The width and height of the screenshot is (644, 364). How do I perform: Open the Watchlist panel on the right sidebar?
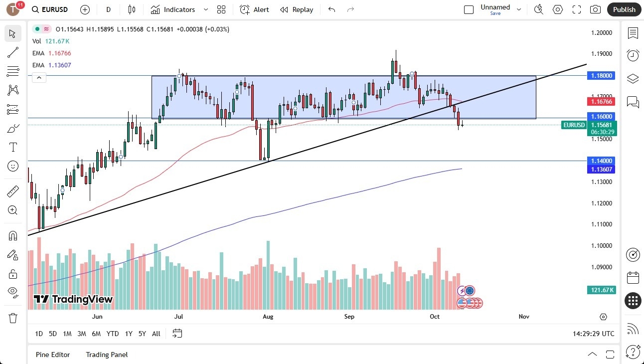click(x=633, y=33)
